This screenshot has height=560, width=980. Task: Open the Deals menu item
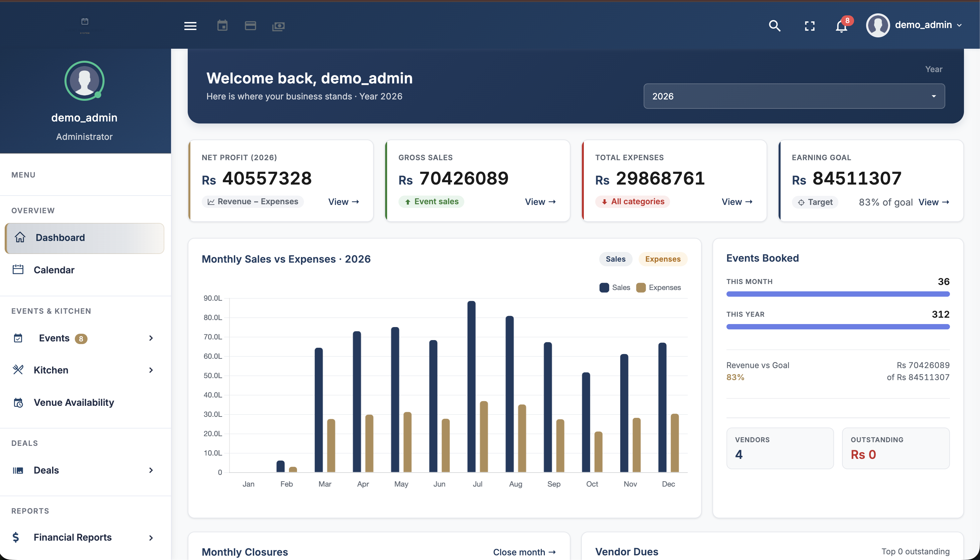pyautogui.click(x=84, y=470)
